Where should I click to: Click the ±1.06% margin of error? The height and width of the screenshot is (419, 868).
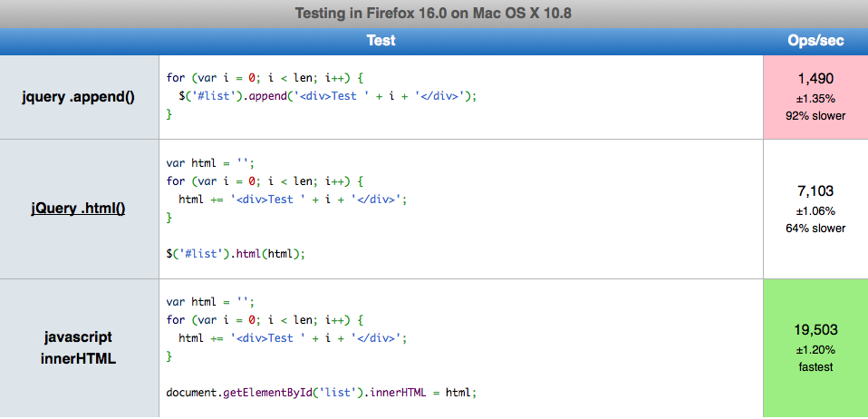pos(815,211)
